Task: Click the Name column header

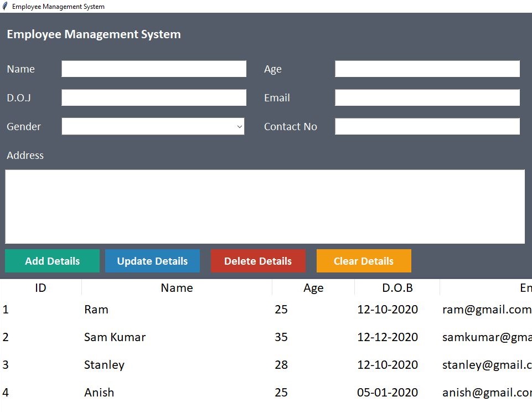Action: [176, 287]
